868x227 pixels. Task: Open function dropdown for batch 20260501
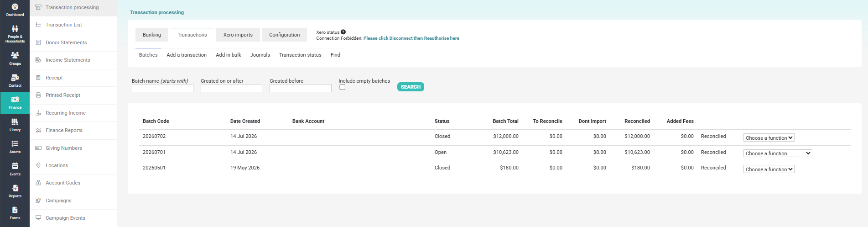(x=769, y=169)
